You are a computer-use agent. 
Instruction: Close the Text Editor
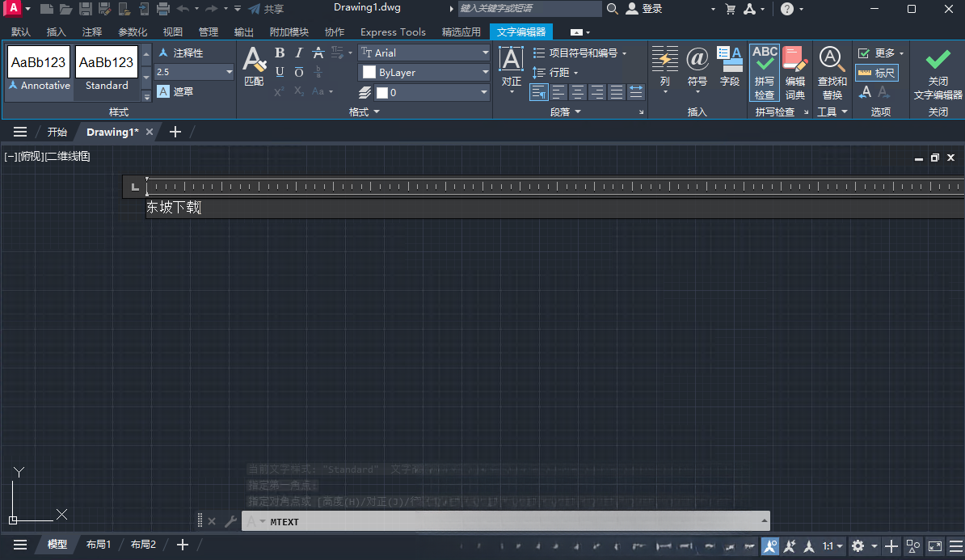tap(938, 74)
